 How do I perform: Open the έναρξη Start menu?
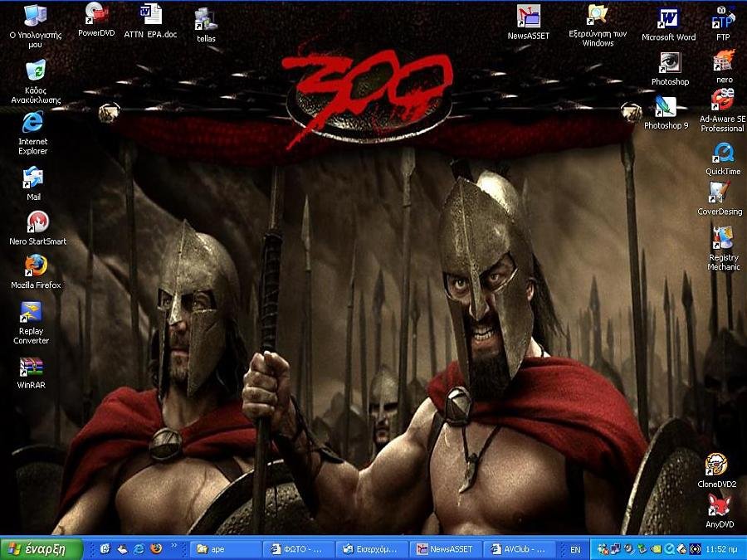click(x=42, y=549)
